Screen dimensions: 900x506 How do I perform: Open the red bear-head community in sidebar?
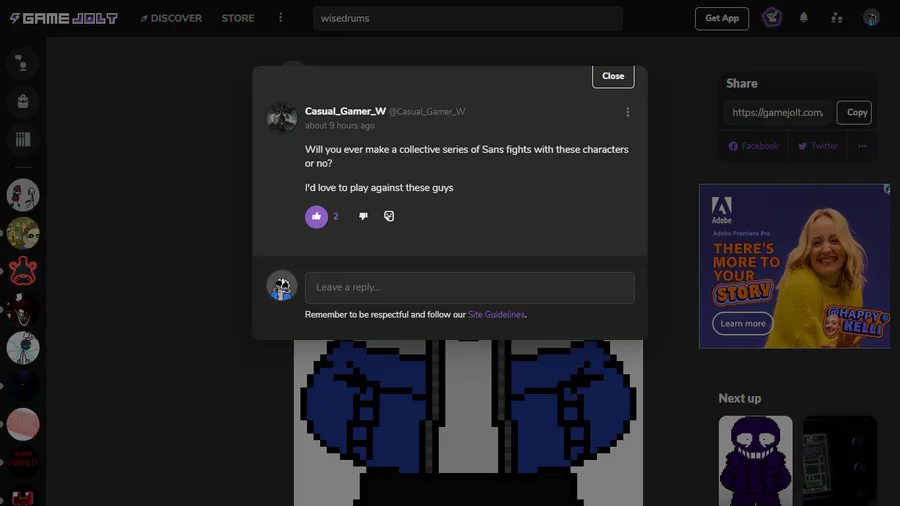23,271
